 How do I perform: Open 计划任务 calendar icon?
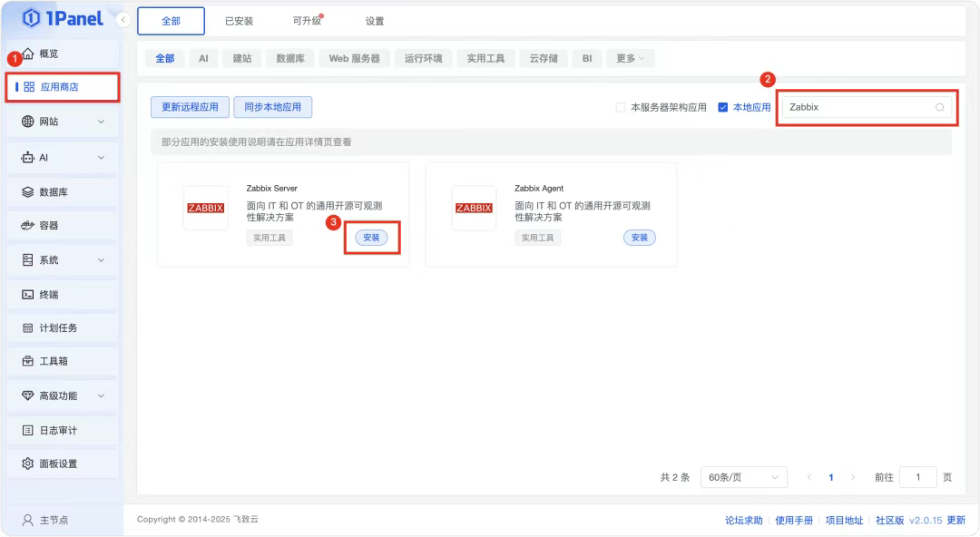click(x=27, y=327)
